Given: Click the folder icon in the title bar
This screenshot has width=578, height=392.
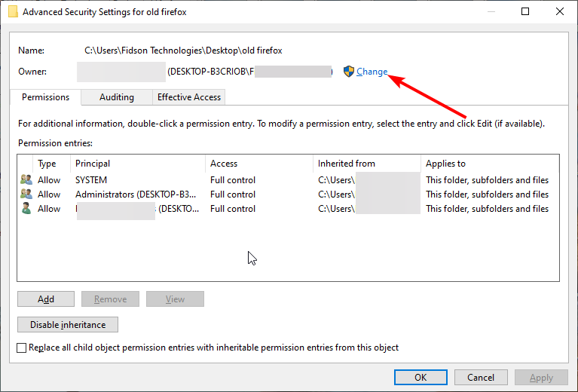Looking at the screenshot, I should tap(13, 12).
